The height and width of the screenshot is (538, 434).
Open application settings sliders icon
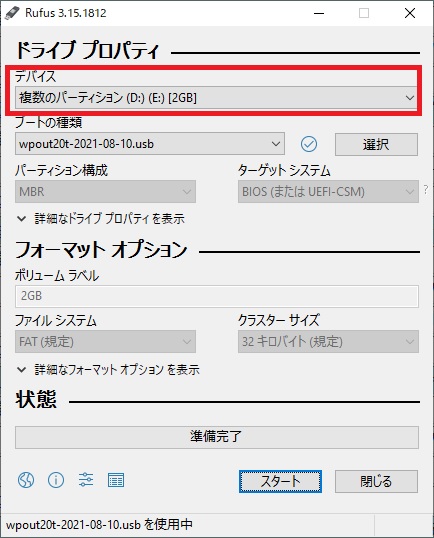pyautogui.click(x=86, y=480)
